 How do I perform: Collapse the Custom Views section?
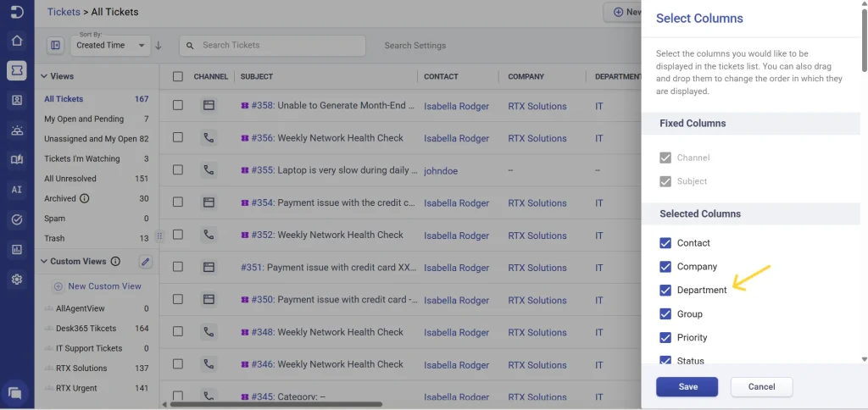tap(44, 262)
